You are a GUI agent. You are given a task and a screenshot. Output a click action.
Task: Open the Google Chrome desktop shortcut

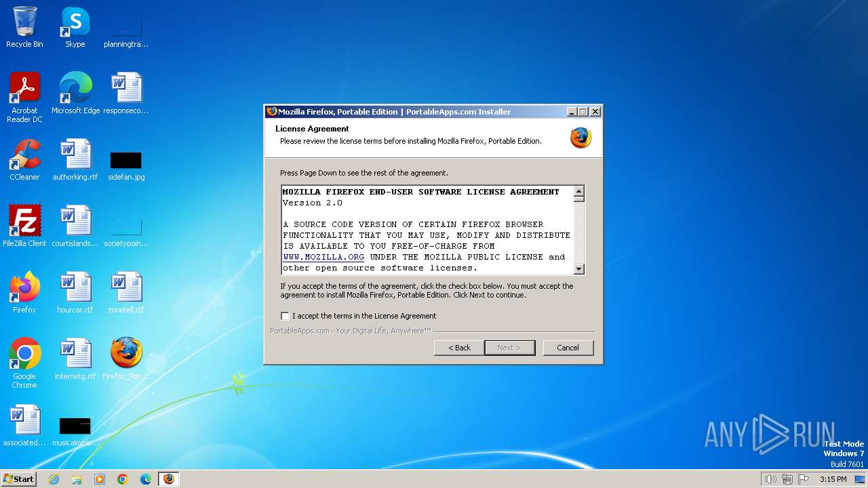click(24, 363)
